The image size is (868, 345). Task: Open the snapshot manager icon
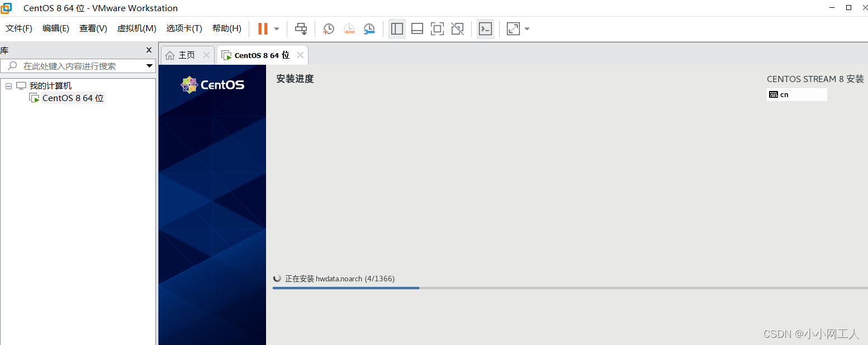(x=369, y=29)
